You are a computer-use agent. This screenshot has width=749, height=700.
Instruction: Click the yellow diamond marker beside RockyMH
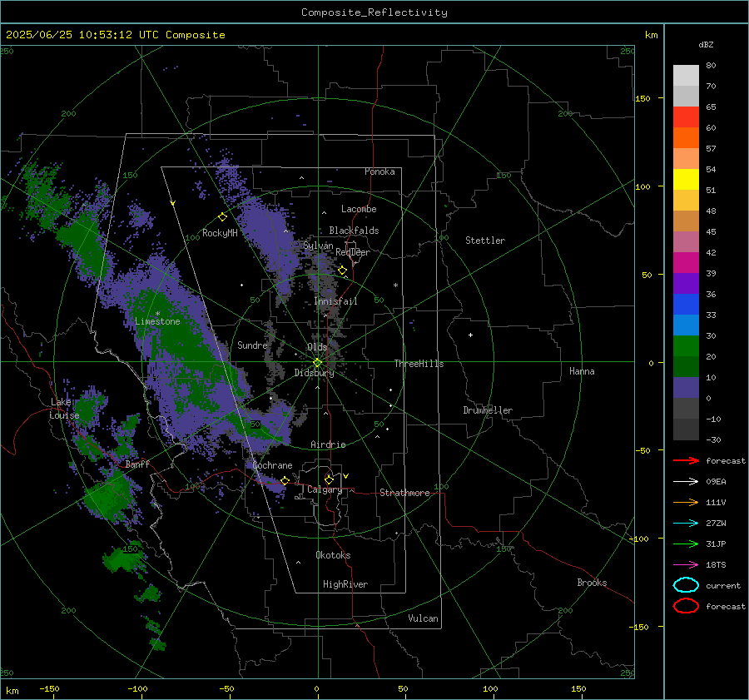click(222, 217)
